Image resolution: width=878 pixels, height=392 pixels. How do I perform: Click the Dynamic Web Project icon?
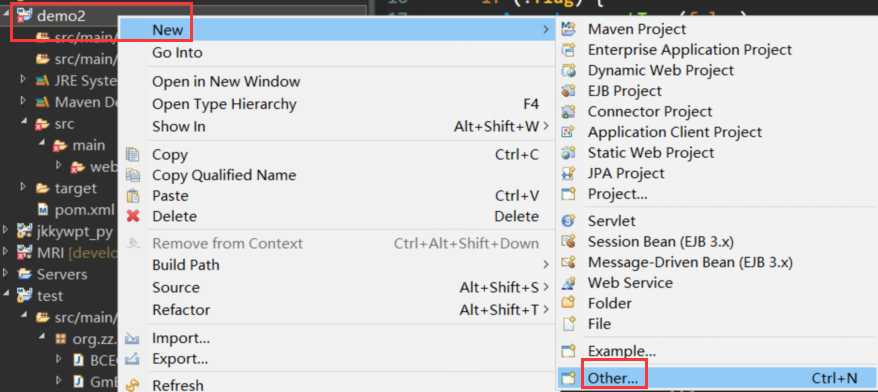point(568,71)
